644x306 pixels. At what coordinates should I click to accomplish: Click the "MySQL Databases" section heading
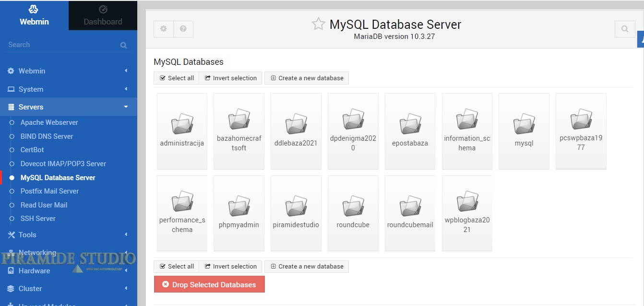pos(189,62)
